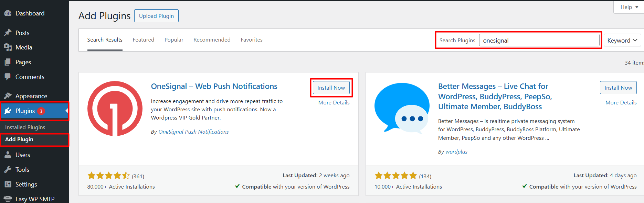Viewport: 644px width, 203px height.
Task: Open the Media menu item
Action: pos(34,47)
